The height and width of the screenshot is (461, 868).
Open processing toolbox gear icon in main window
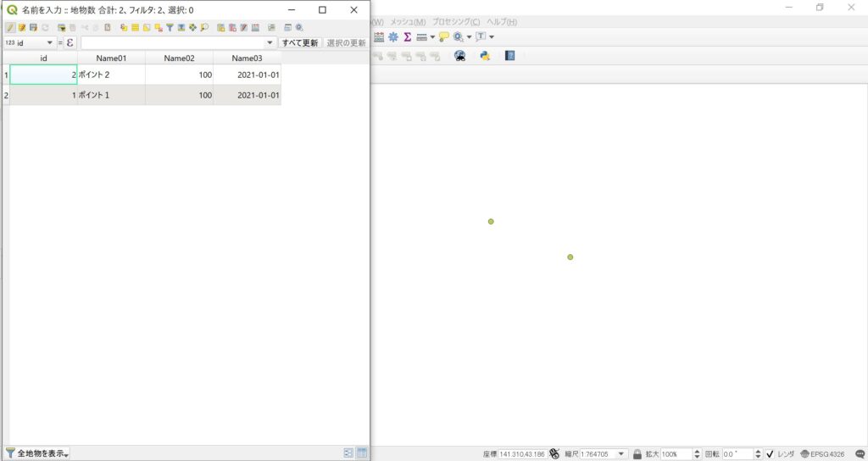(x=393, y=37)
